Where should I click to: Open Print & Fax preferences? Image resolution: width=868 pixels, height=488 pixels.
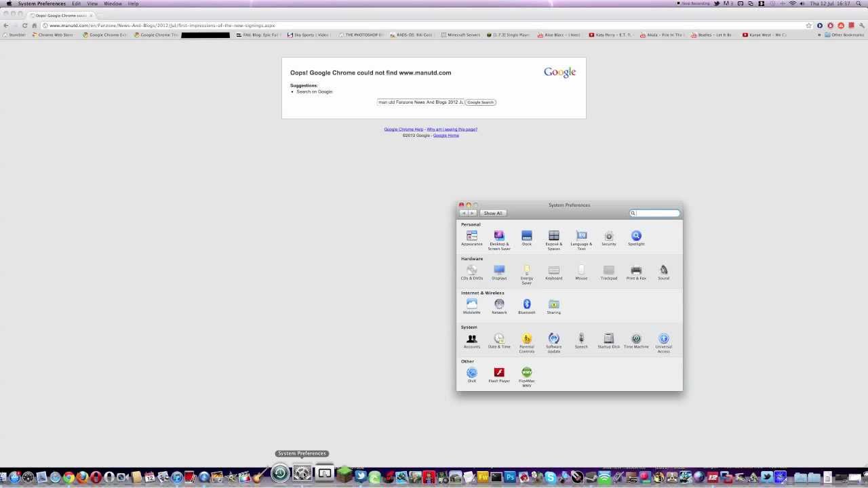(x=636, y=272)
